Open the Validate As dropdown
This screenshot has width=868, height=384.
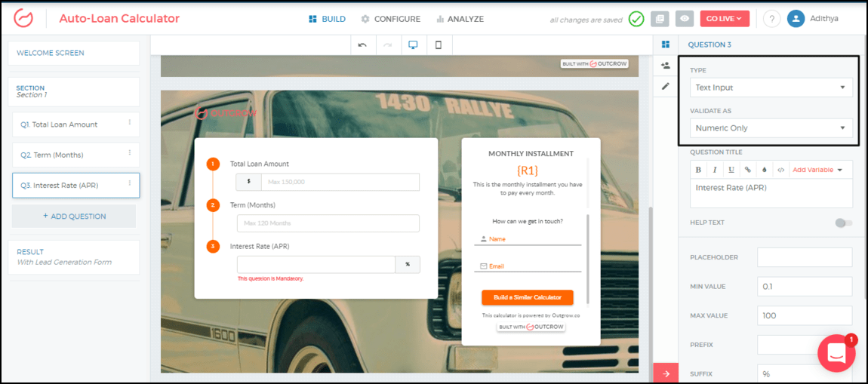771,127
